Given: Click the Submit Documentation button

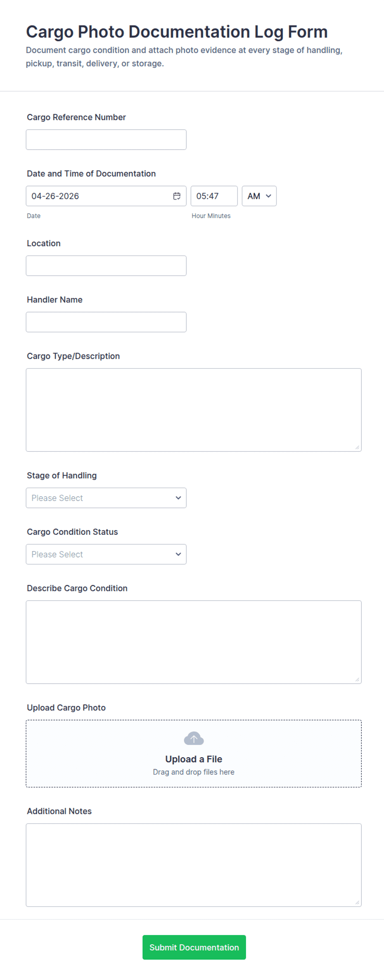Looking at the screenshot, I should (x=194, y=947).
